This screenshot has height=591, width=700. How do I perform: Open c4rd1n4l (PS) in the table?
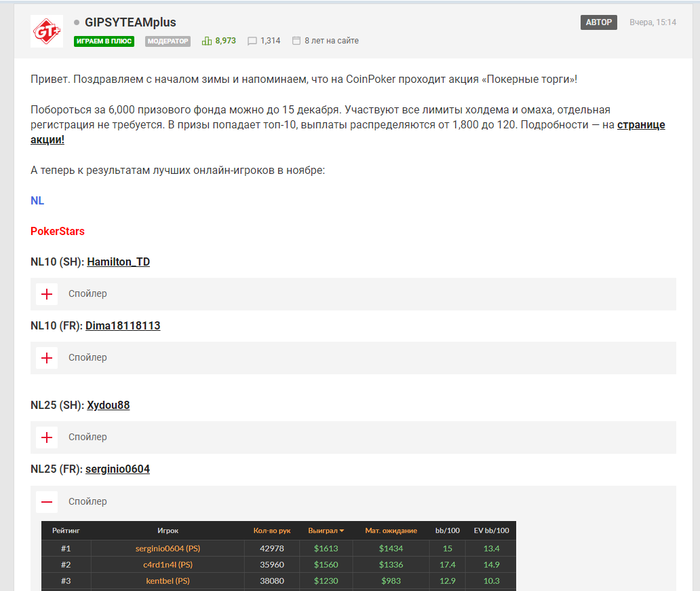[x=168, y=565]
